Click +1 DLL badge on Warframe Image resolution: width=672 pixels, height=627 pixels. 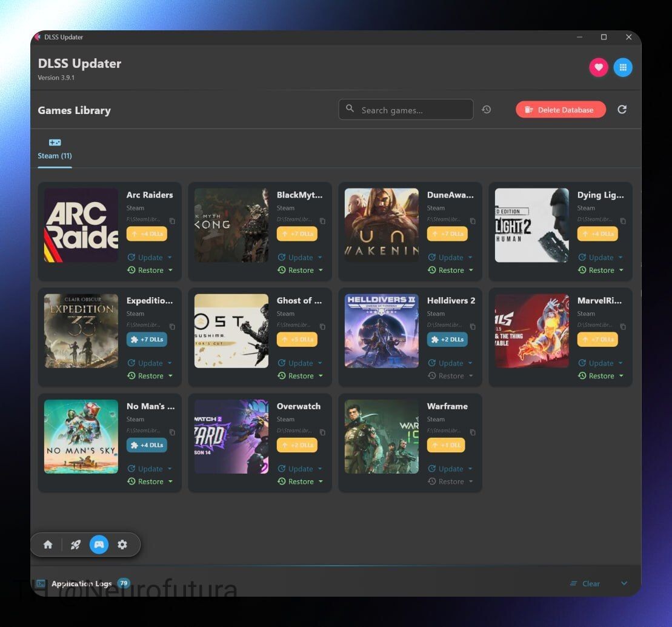coord(446,445)
